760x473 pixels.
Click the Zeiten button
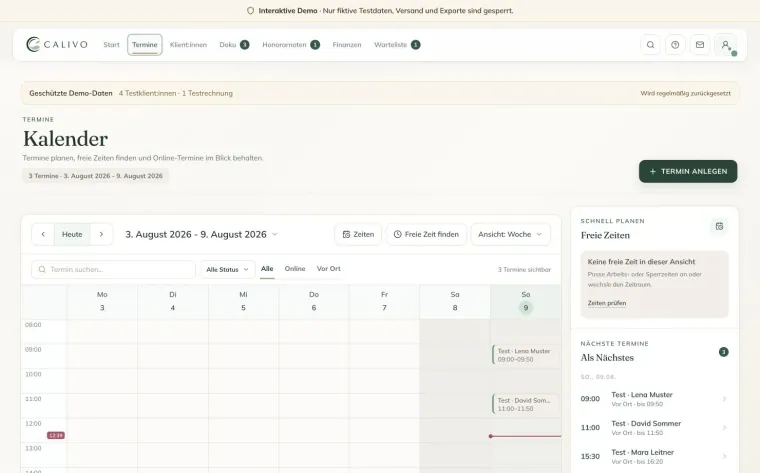click(x=358, y=234)
